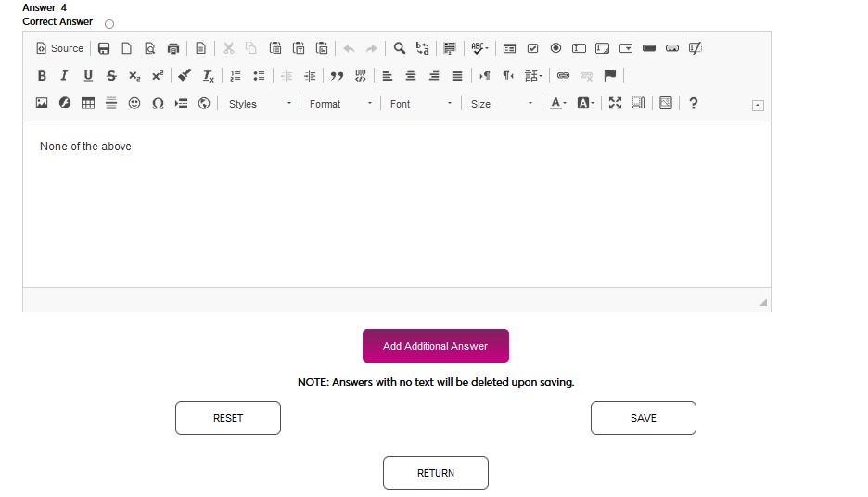The height and width of the screenshot is (497, 868).
Task: Insert a Hidden Field icon
Action: click(696, 48)
